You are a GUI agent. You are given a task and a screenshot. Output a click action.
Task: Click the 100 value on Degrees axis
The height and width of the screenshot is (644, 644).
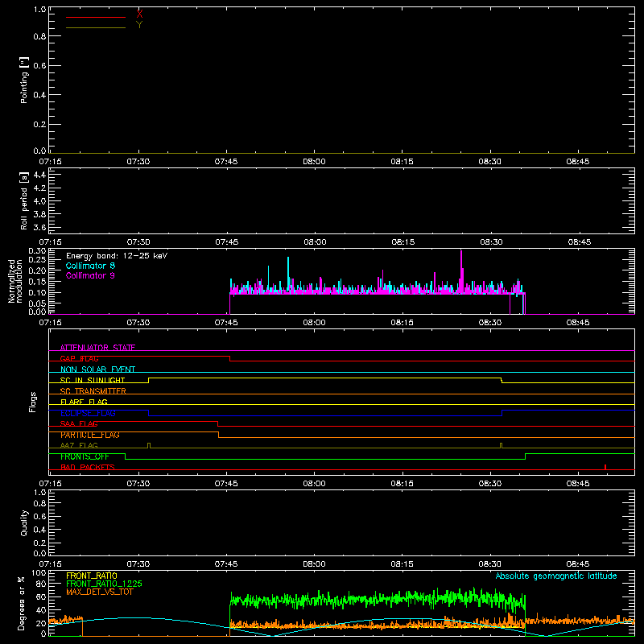(x=39, y=573)
